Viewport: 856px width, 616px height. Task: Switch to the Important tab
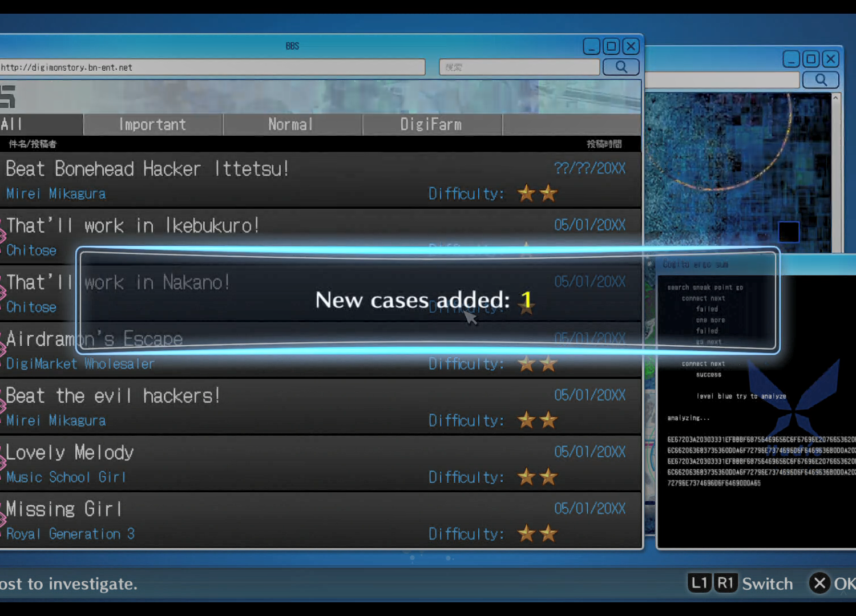coord(152,124)
